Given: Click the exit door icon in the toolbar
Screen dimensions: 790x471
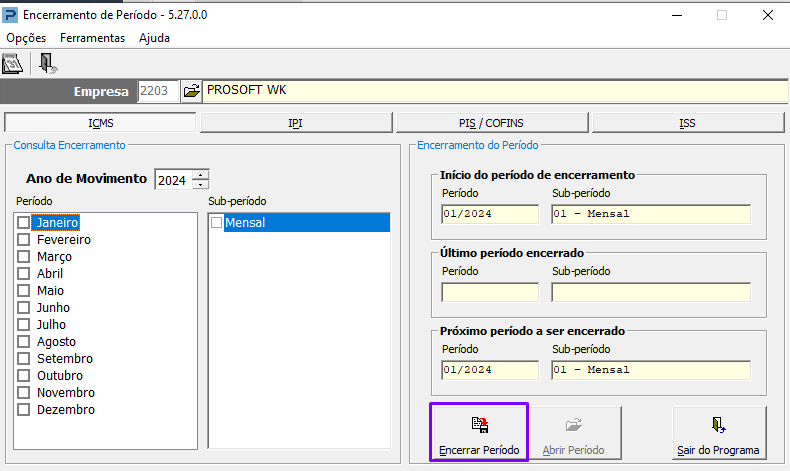Looking at the screenshot, I should (48, 64).
